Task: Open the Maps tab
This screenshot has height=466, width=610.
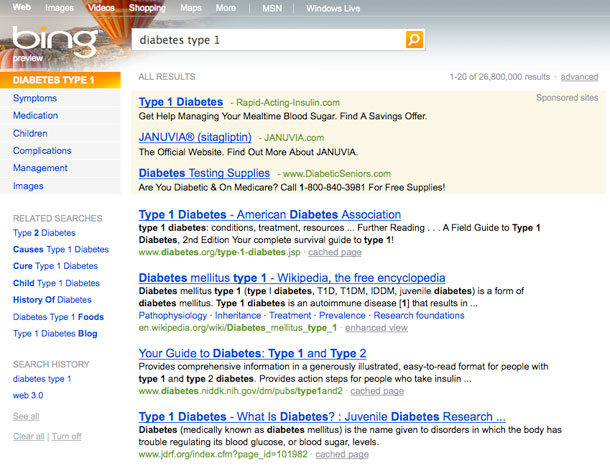Action: click(190, 8)
